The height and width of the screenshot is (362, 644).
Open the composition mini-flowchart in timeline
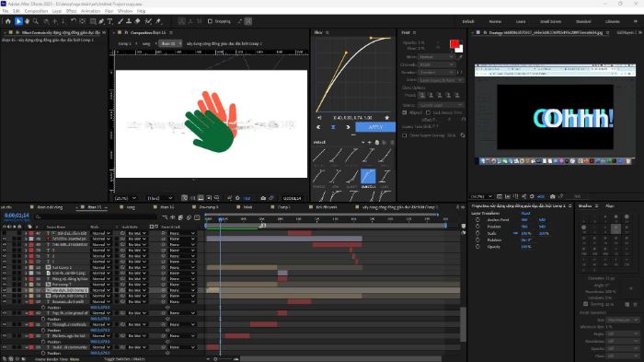(x=165, y=217)
